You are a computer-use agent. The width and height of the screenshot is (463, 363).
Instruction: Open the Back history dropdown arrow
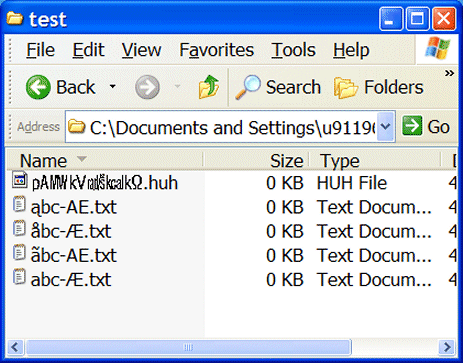tap(113, 87)
